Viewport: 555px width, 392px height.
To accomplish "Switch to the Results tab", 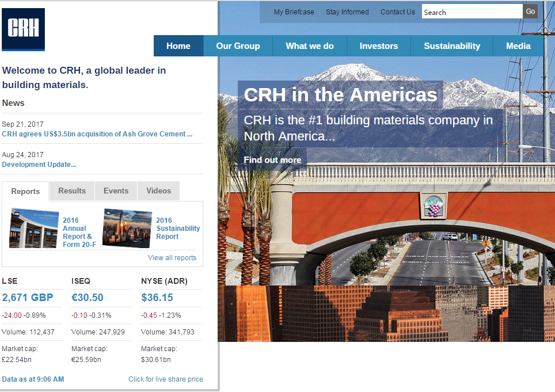I will [x=72, y=191].
